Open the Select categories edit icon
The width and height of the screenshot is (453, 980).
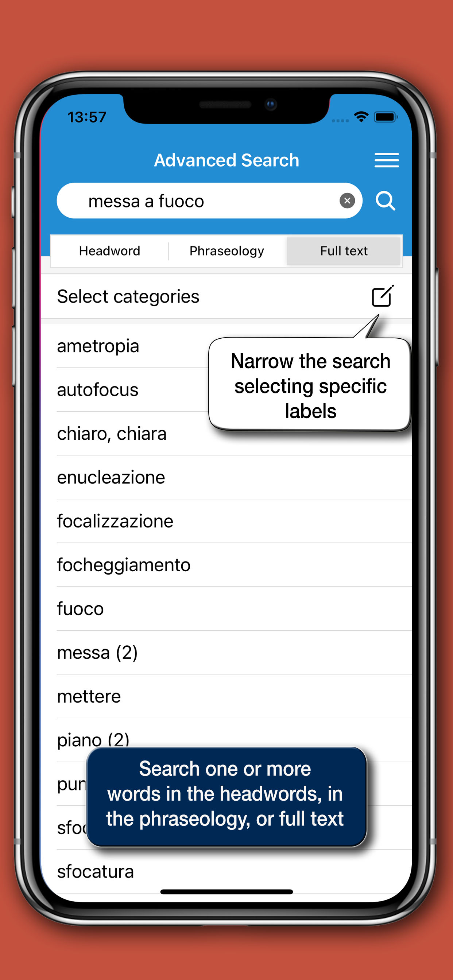click(383, 296)
